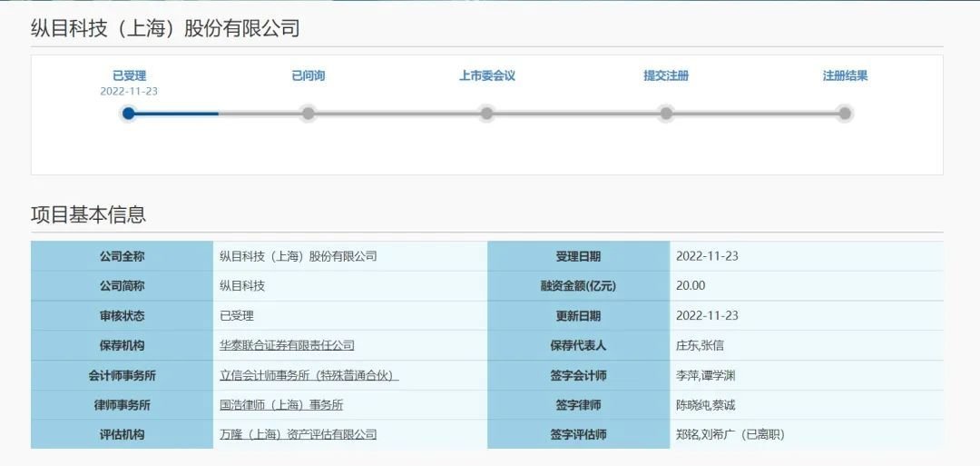Click the 上市委会议 stage marker dot
Image resolution: width=980 pixels, height=466 pixels.
click(x=487, y=114)
